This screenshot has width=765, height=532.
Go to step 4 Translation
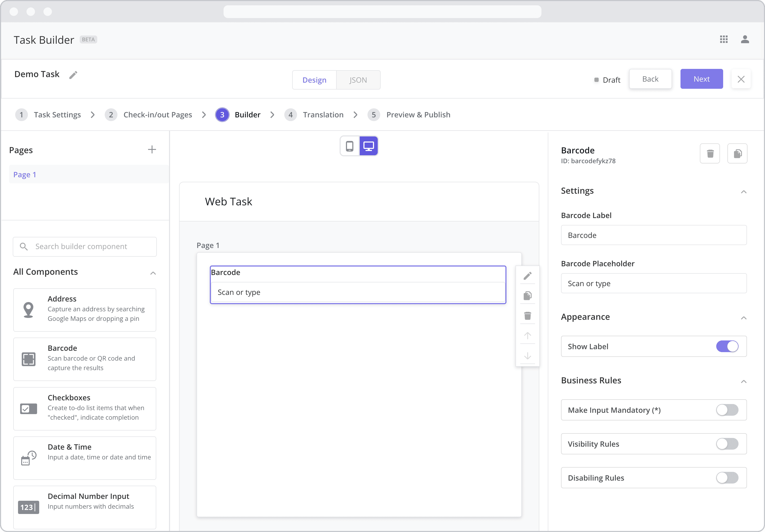point(314,115)
